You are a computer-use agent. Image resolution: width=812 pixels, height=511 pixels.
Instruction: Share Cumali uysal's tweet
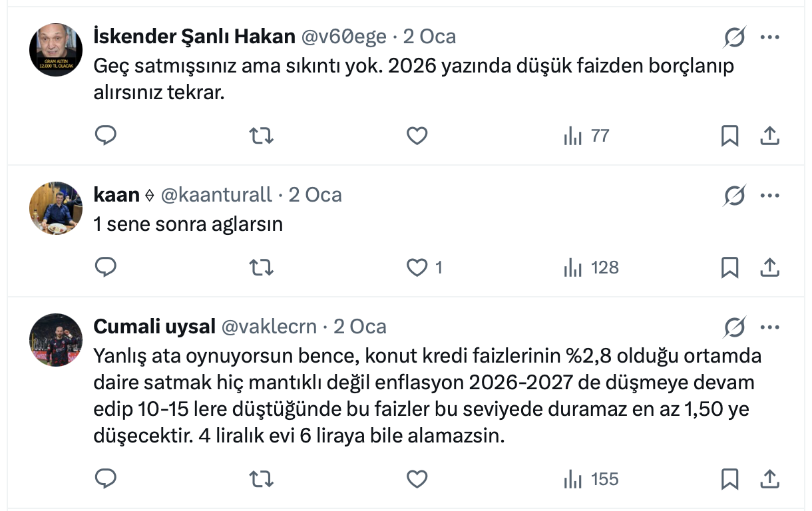pyautogui.click(x=769, y=479)
